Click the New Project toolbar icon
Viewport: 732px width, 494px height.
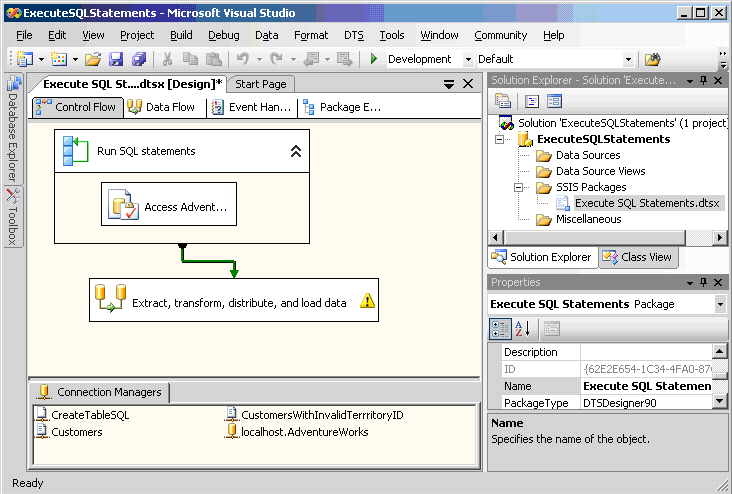[x=25, y=59]
